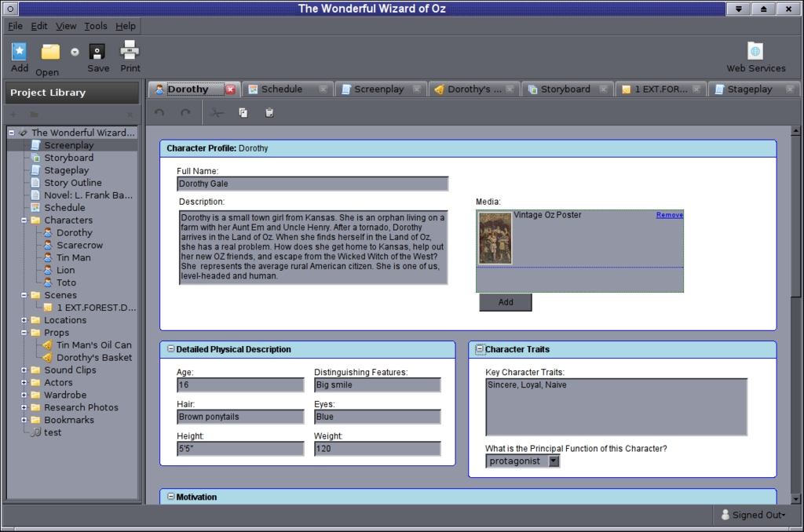This screenshot has height=532, width=804.
Task: Click the paste clipboard icon
Action: coord(269,113)
